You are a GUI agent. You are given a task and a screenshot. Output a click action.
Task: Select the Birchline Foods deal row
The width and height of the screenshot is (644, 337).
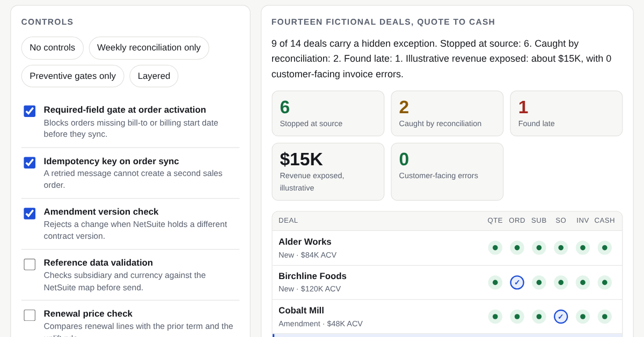447,282
